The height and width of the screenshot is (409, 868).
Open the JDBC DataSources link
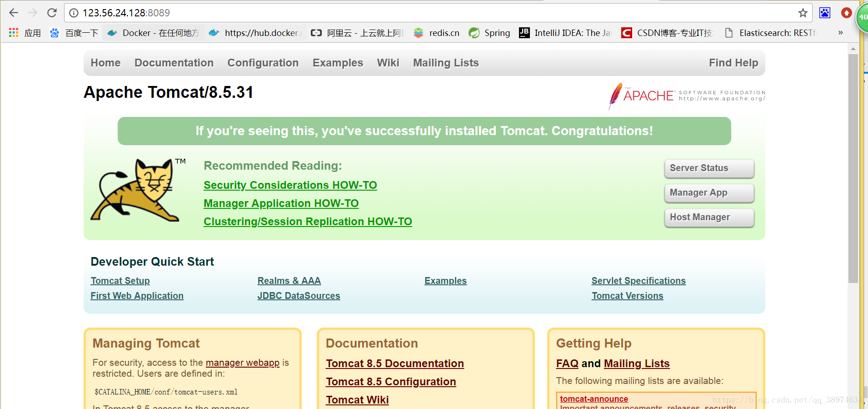click(299, 296)
